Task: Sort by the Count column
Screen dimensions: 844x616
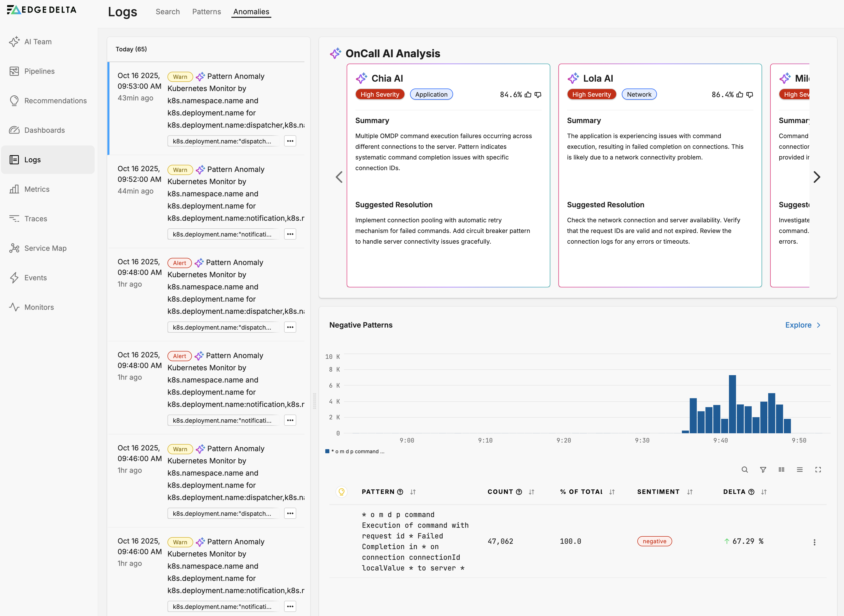Action: point(531,492)
